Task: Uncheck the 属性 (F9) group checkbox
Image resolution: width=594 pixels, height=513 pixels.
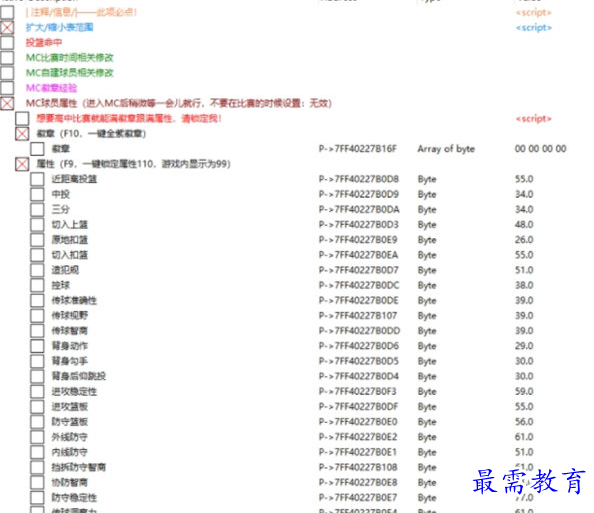Action: tap(22, 164)
